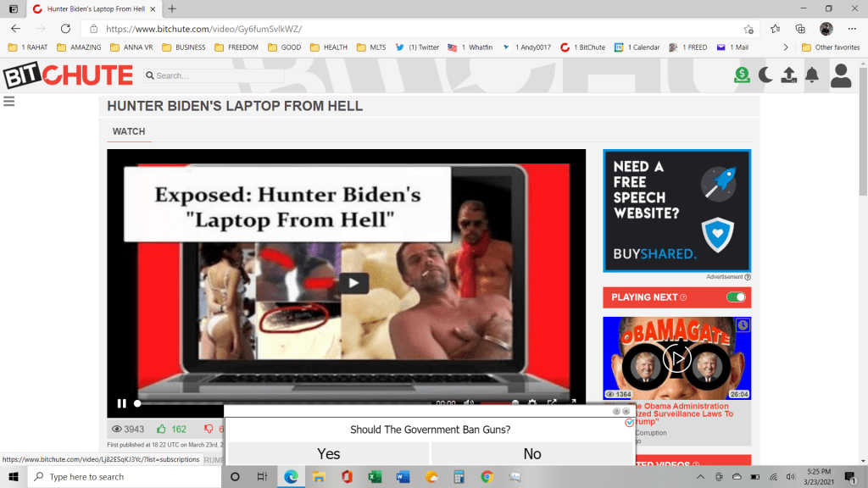Screen dimensions: 868x488
Task: Open a new browser tab
Action: 172,8
